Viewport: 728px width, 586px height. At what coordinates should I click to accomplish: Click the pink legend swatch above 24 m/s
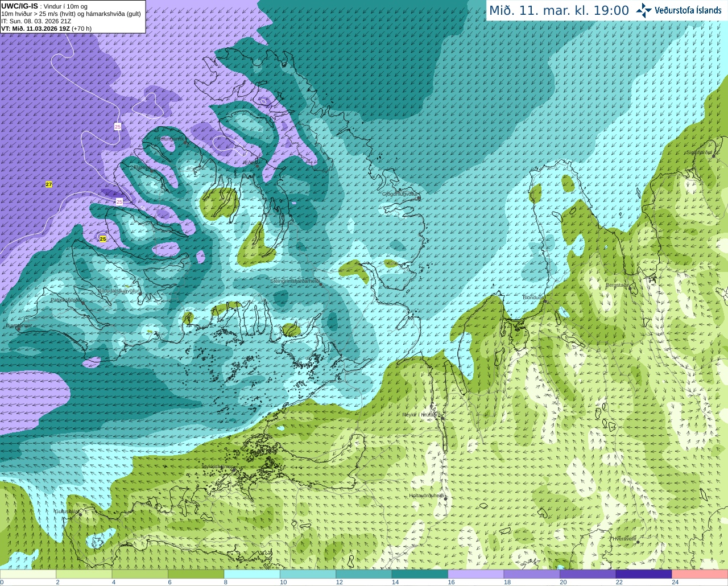[x=700, y=574]
